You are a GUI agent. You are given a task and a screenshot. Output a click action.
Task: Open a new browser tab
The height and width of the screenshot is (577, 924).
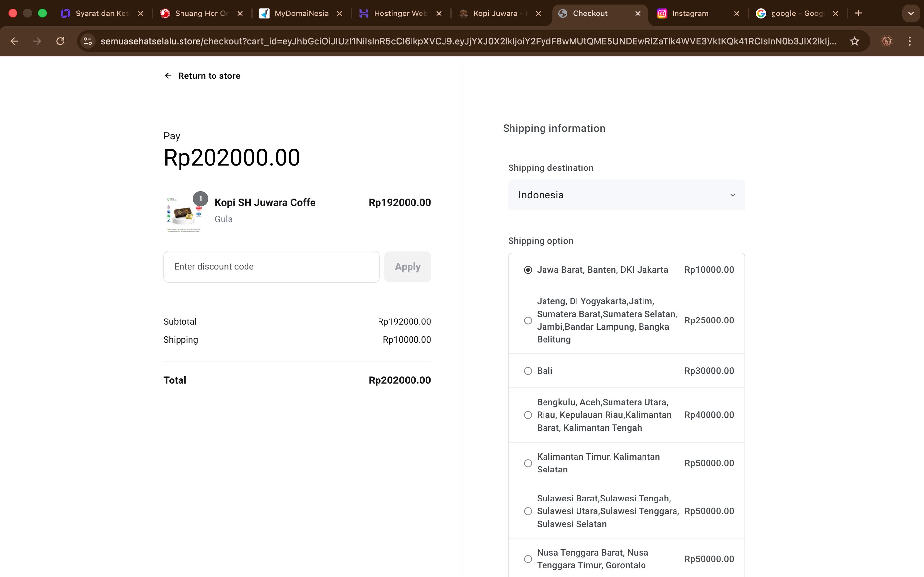pyautogui.click(x=858, y=14)
